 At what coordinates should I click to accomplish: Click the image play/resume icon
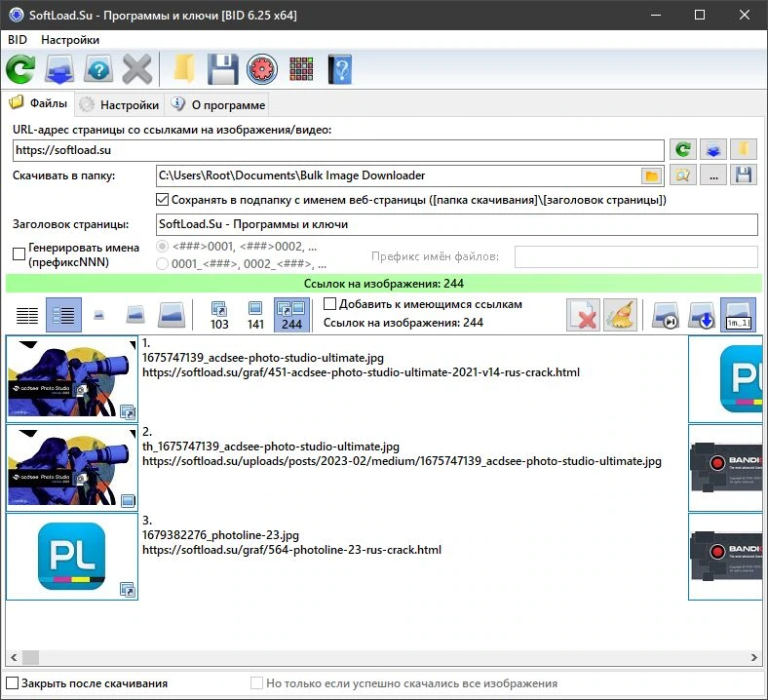tap(666, 315)
